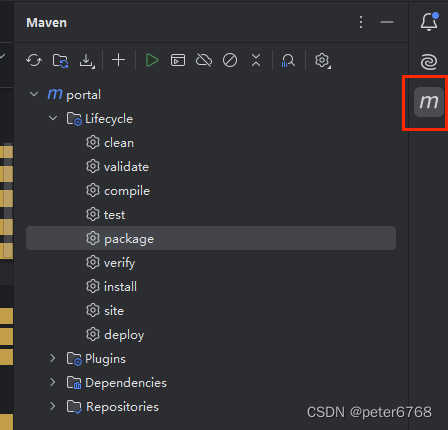Screen dimensions: 448x430
Task: Open Execute Maven Goal icon
Action: tap(178, 60)
